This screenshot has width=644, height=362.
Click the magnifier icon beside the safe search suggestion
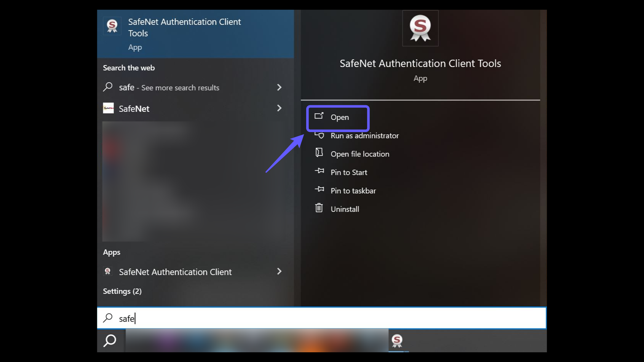[108, 87]
